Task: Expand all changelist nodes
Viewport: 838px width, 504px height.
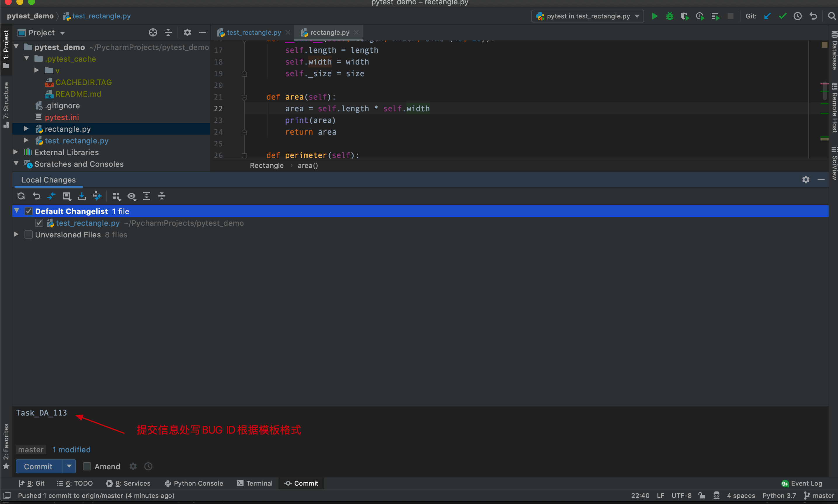Action: (x=146, y=196)
